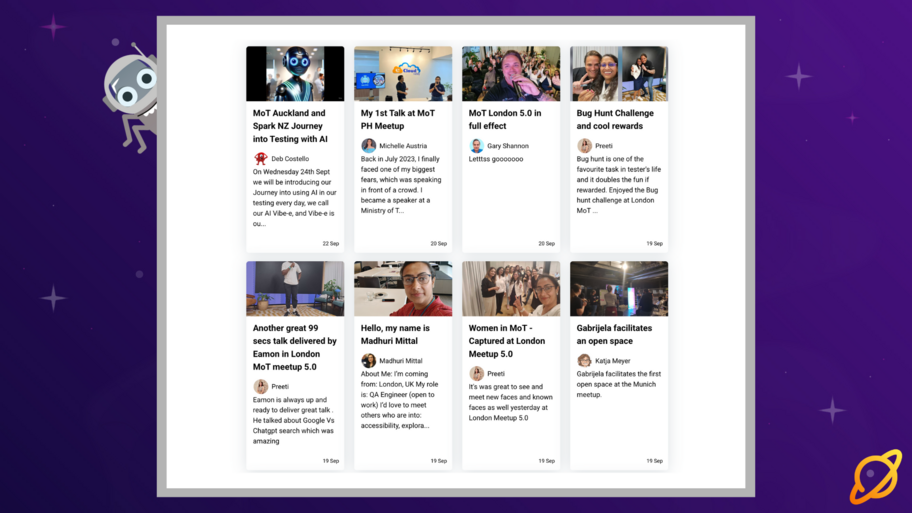Image resolution: width=912 pixels, height=513 pixels.
Task: Open 'MoT Auckland and Spark NZ Journey' post
Action: [290, 126]
